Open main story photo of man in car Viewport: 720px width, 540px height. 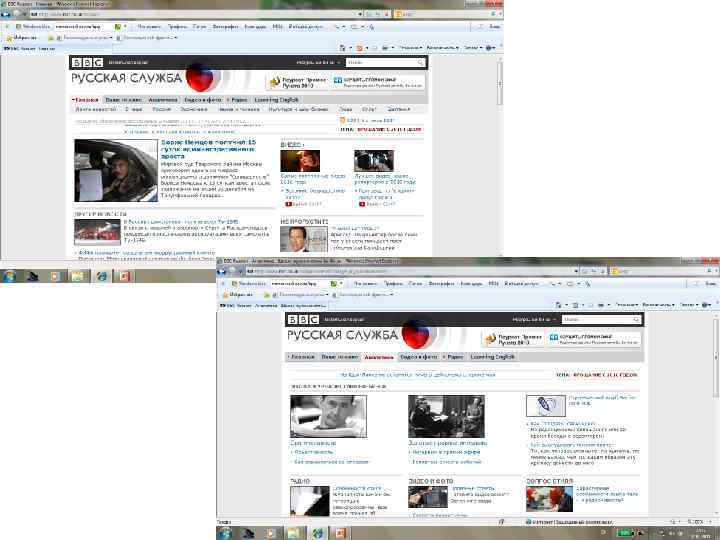[116, 171]
